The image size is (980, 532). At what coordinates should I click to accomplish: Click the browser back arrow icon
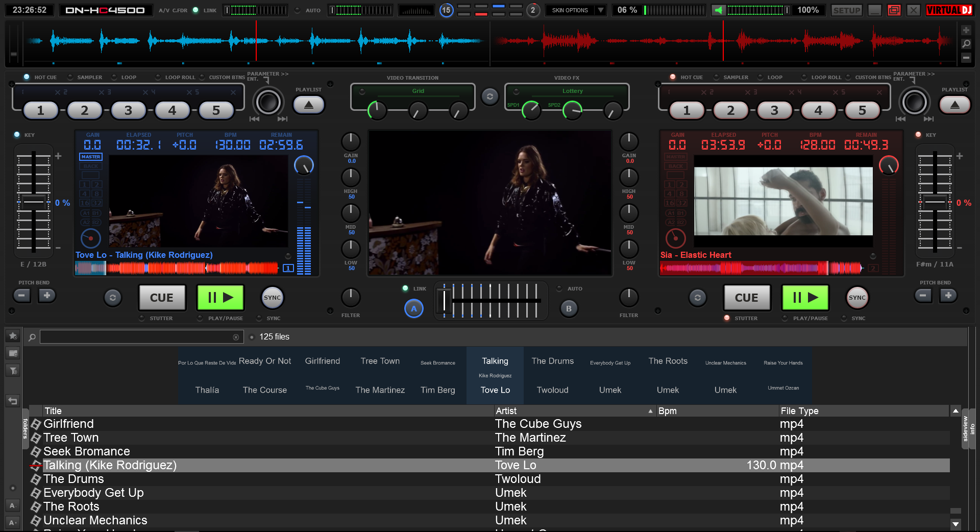click(13, 401)
